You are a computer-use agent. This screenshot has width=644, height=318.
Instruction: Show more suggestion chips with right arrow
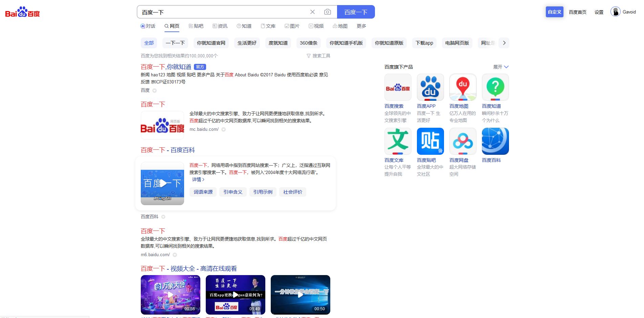pyautogui.click(x=504, y=43)
